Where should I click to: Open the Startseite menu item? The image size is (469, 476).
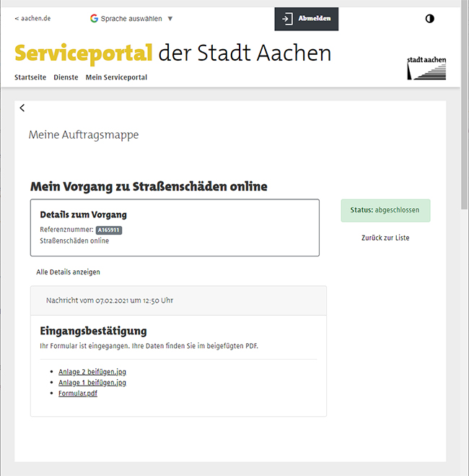click(x=30, y=77)
